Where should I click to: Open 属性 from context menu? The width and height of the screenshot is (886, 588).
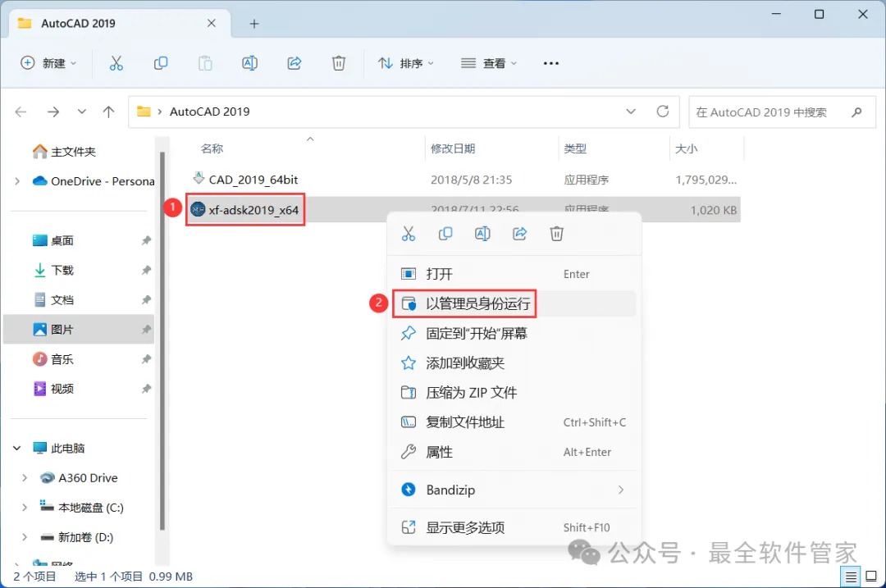point(514,452)
